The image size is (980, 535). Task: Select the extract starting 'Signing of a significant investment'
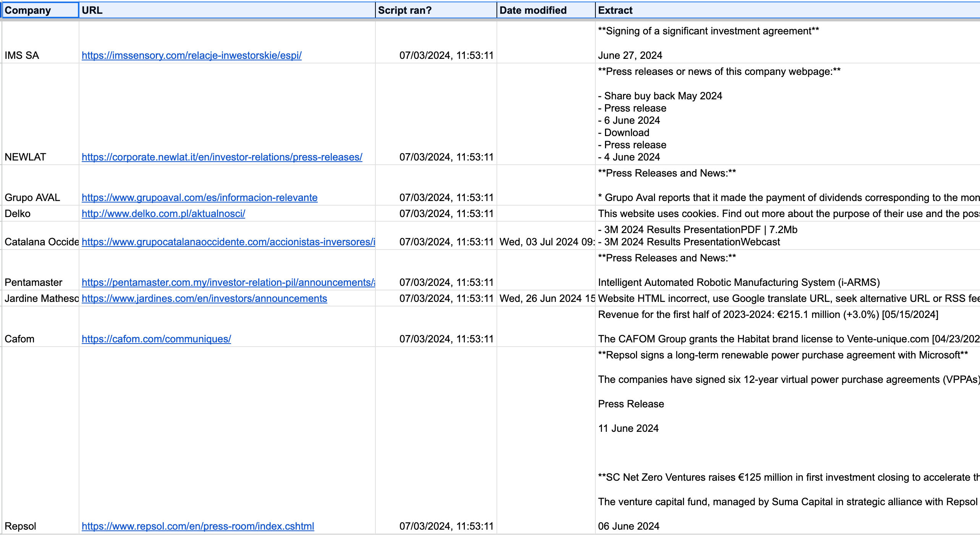pos(788,42)
